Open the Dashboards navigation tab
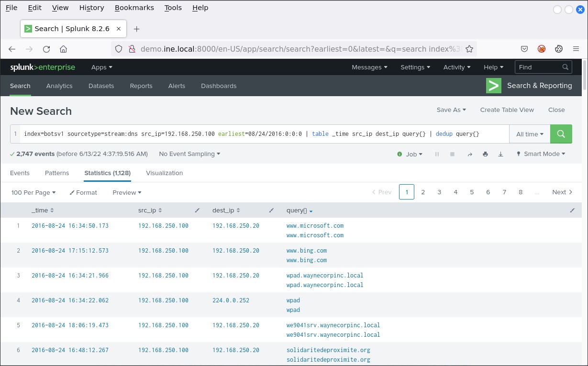The width and height of the screenshot is (588, 366). tap(219, 86)
